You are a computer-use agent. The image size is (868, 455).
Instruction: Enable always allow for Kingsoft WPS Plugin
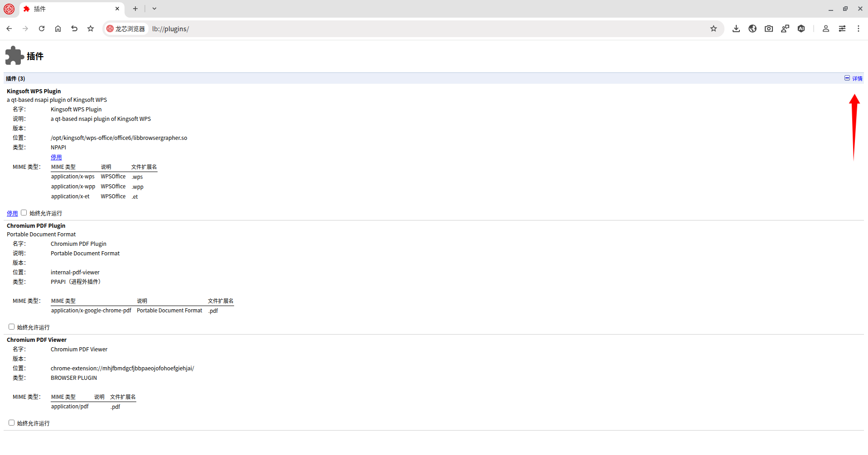click(x=24, y=213)
